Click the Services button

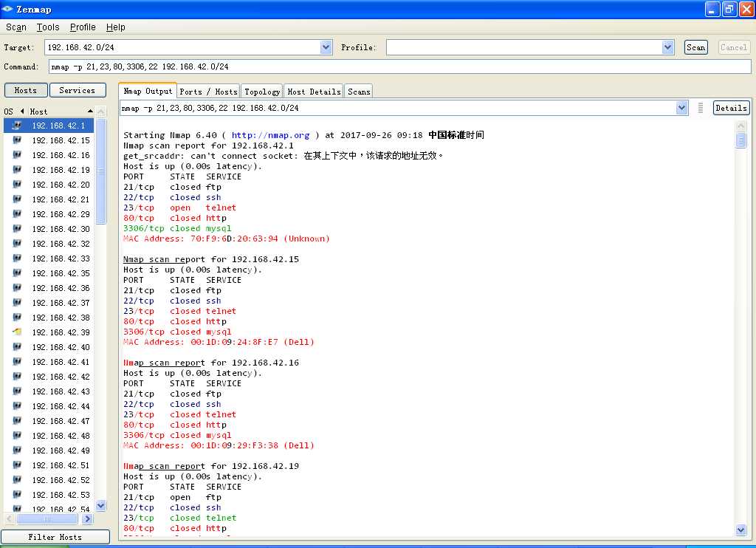pyautogui.click(x=77, y=90)
